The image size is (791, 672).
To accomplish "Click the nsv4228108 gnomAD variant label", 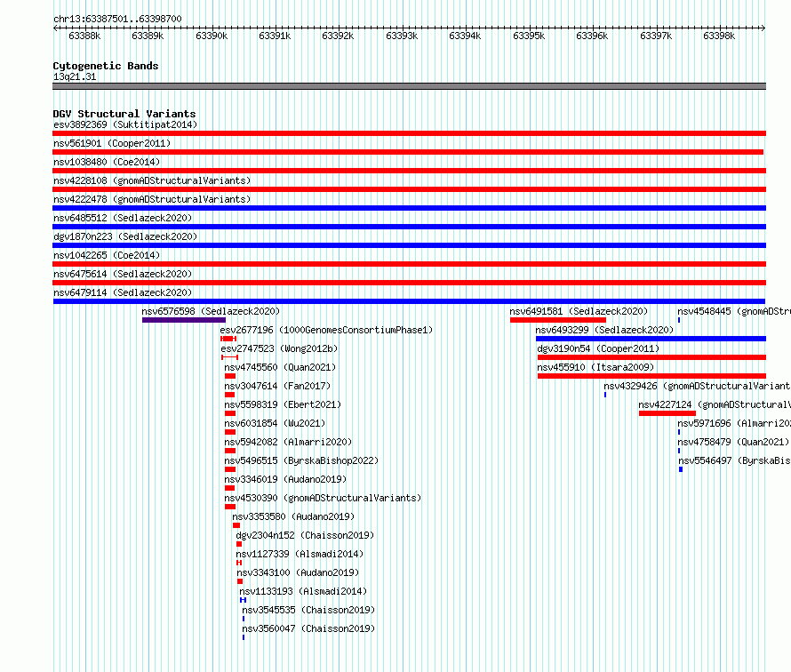I will point(152,180).
